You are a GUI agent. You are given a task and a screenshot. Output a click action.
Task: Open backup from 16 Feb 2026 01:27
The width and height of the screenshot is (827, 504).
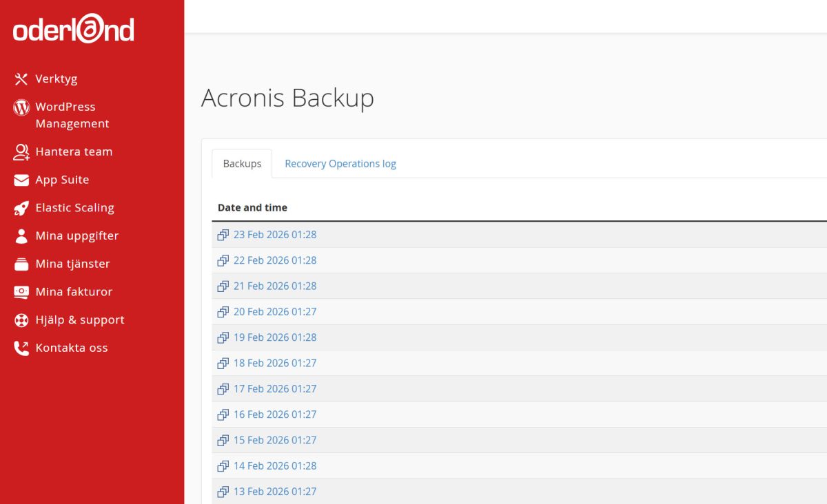(275, 414)
